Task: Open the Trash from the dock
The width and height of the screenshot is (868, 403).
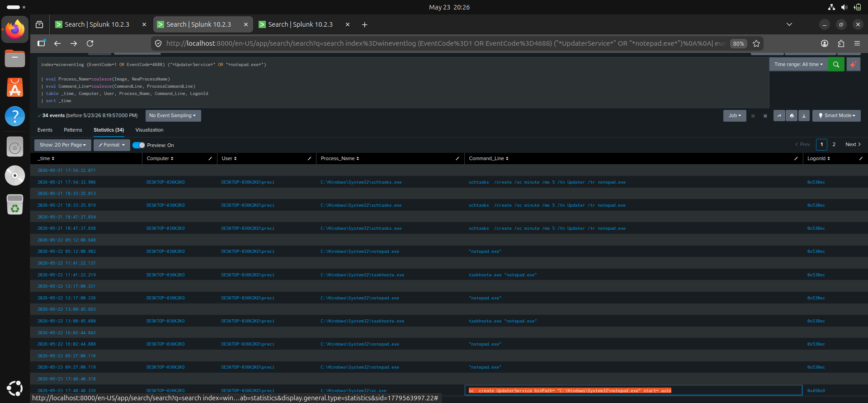Action: click(15, 205)
